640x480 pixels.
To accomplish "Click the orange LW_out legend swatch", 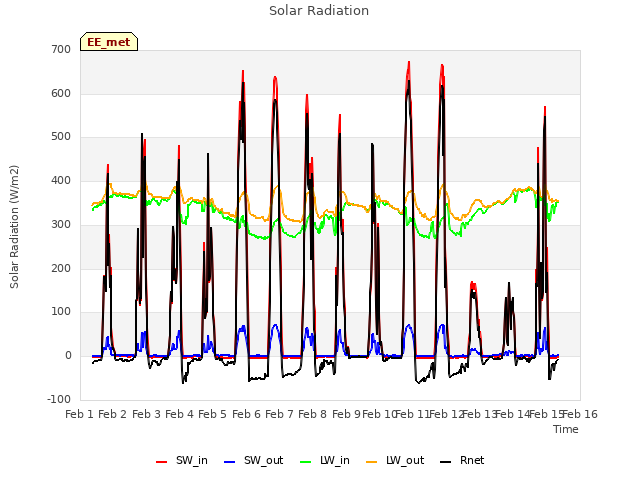I will (371, 462).
